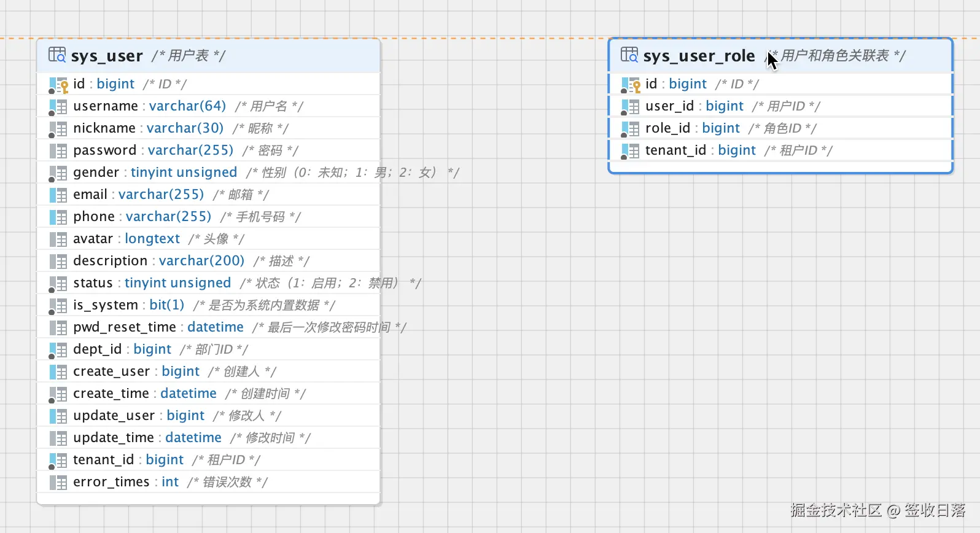Select the create_time datetime column

tap(208, 394)
